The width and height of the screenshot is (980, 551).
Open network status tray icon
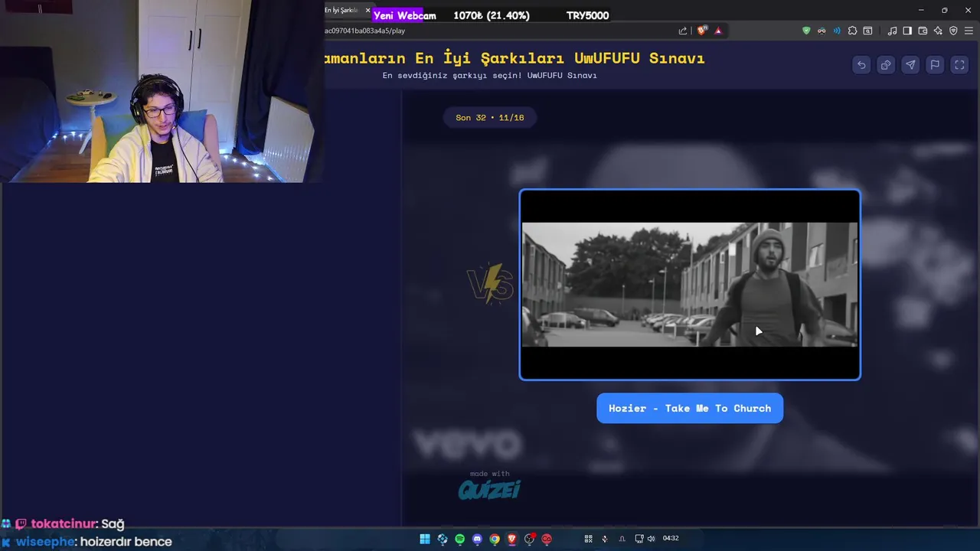pos(639,539)
